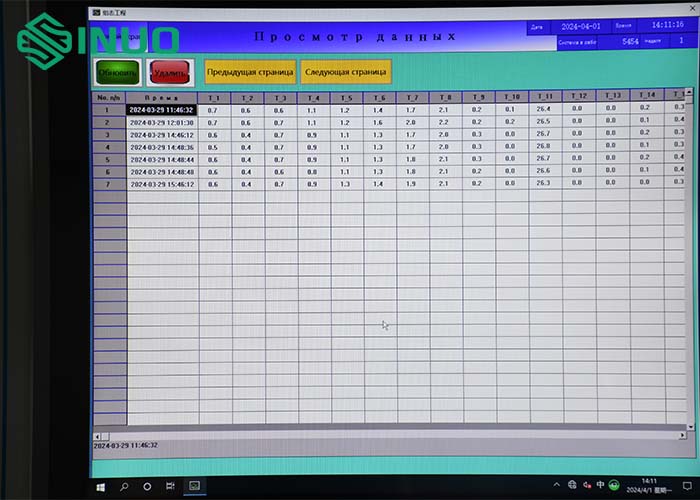The height and width of the screenshot is (500, 700).
Task: Click the time field 14:11:16
Action: [667, 25]
